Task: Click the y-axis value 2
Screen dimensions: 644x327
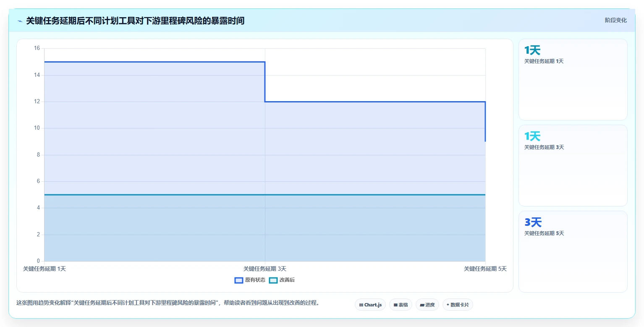Action: (38, 234)
